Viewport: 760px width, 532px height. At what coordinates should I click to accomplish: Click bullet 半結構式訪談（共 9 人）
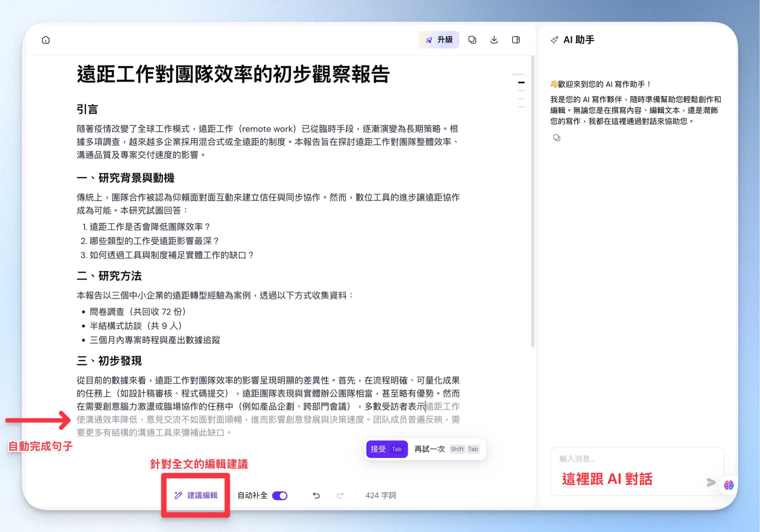(136, 326)
